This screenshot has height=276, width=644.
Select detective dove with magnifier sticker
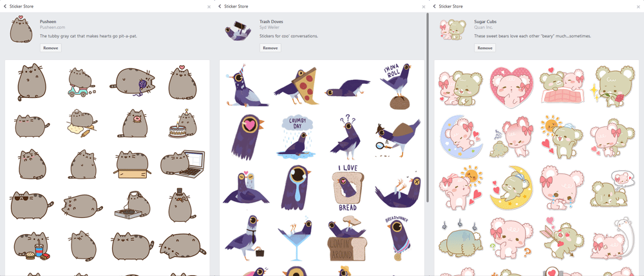(x=397, y=139)
